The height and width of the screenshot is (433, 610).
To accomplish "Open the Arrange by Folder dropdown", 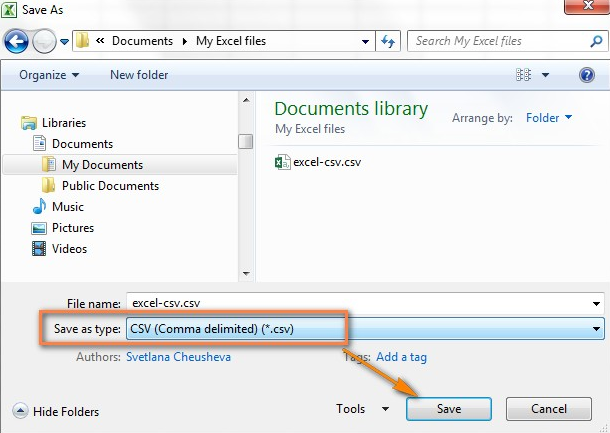I will [x=549, y=117].
